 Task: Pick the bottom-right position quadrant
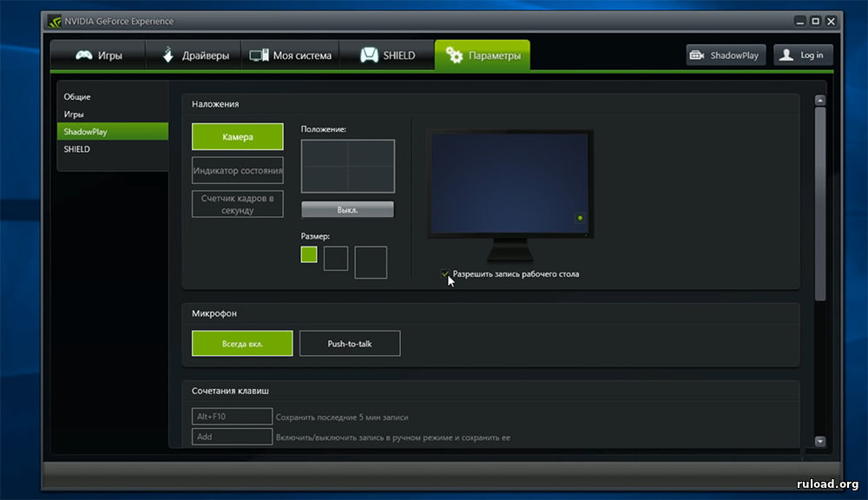click(371, 179)
